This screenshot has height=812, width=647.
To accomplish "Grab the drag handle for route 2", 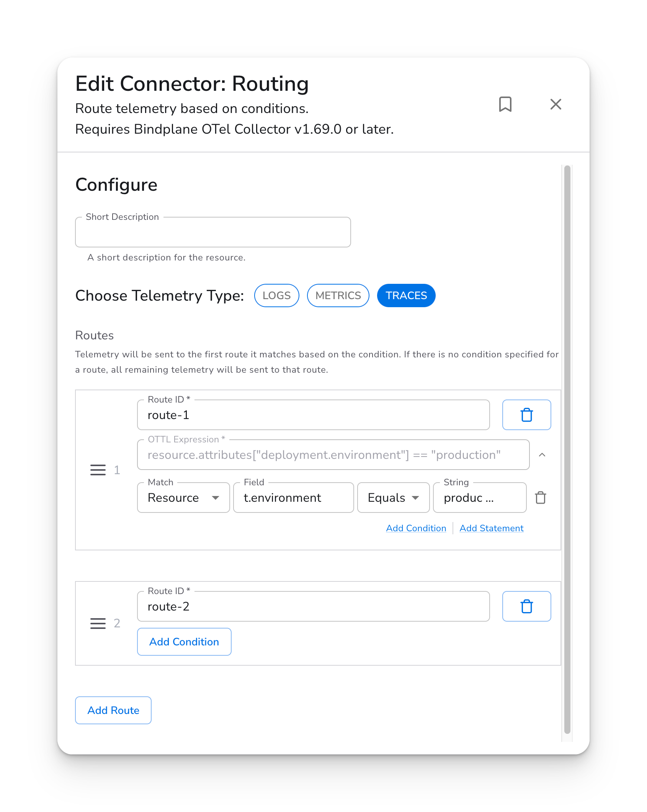I will (98, 623).
